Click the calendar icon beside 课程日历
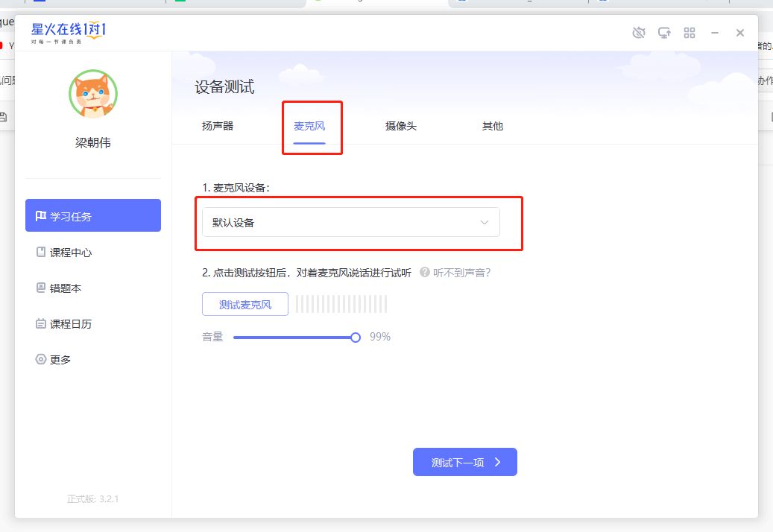The width and height of the screenshot is (773, 532). pos(41,323)
